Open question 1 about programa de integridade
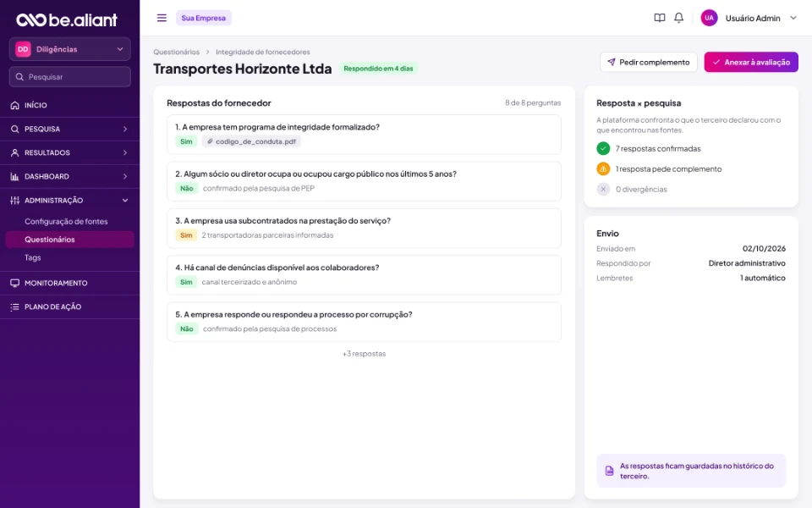Image resolution: width=812 pixels, height=508 pixels. 364,135
